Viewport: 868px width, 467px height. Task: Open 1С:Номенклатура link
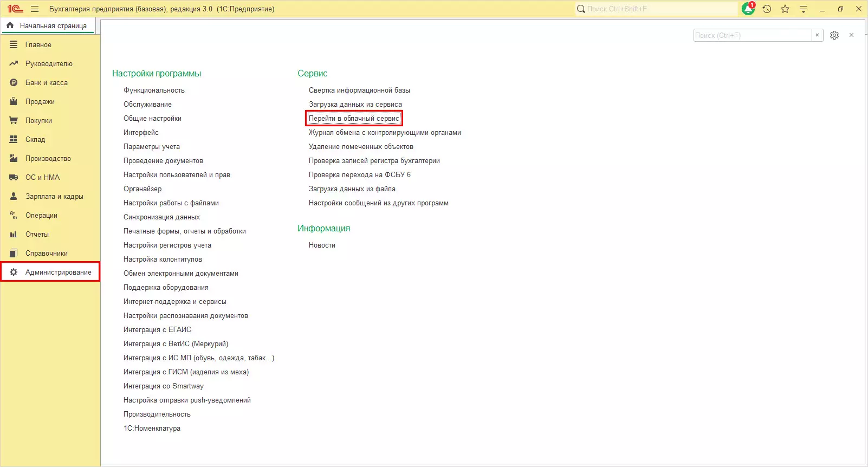point(152,428)
